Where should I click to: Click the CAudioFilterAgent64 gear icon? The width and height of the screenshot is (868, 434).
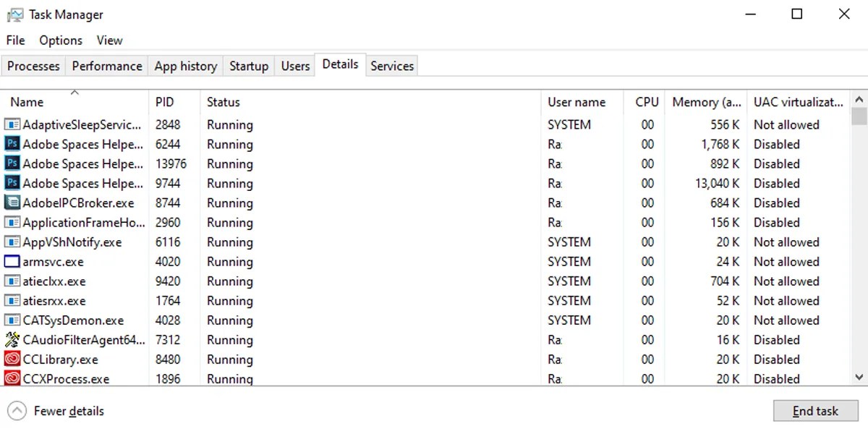pos(12,339)
